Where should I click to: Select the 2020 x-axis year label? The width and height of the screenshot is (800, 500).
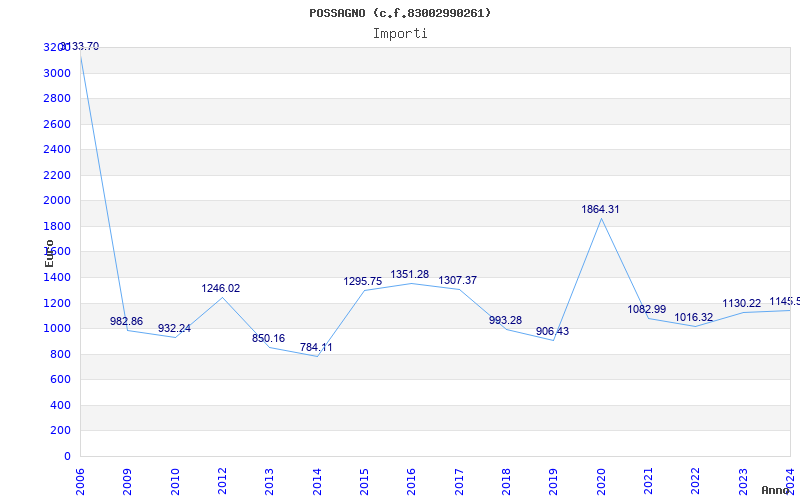(x=601, y=482)
